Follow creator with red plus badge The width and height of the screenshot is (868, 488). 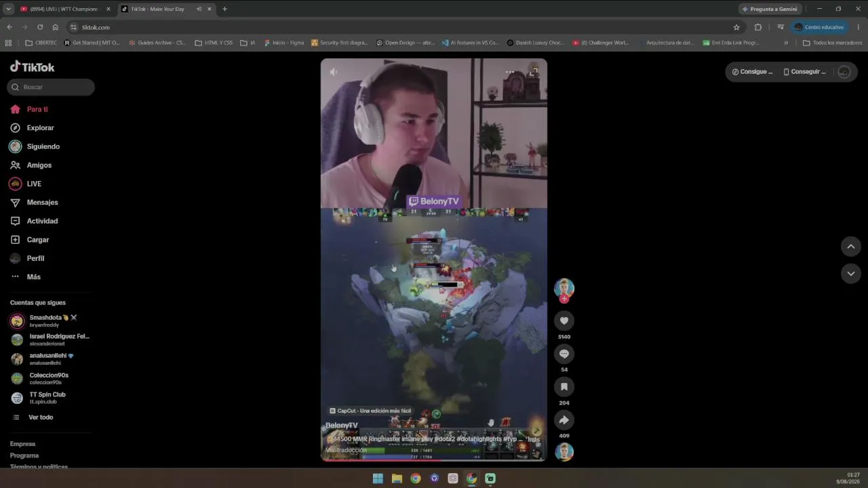pyautogui.click(x=564, y=299)
